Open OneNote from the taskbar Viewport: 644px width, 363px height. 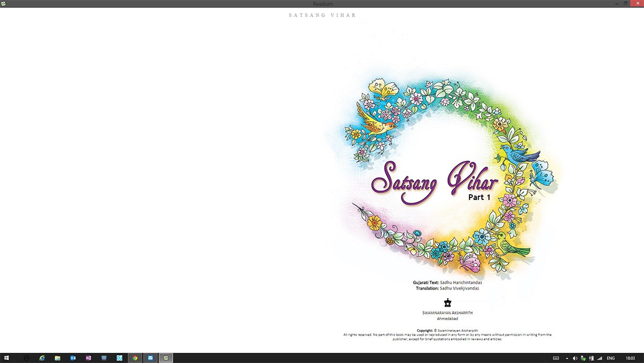tap(89, 358)
